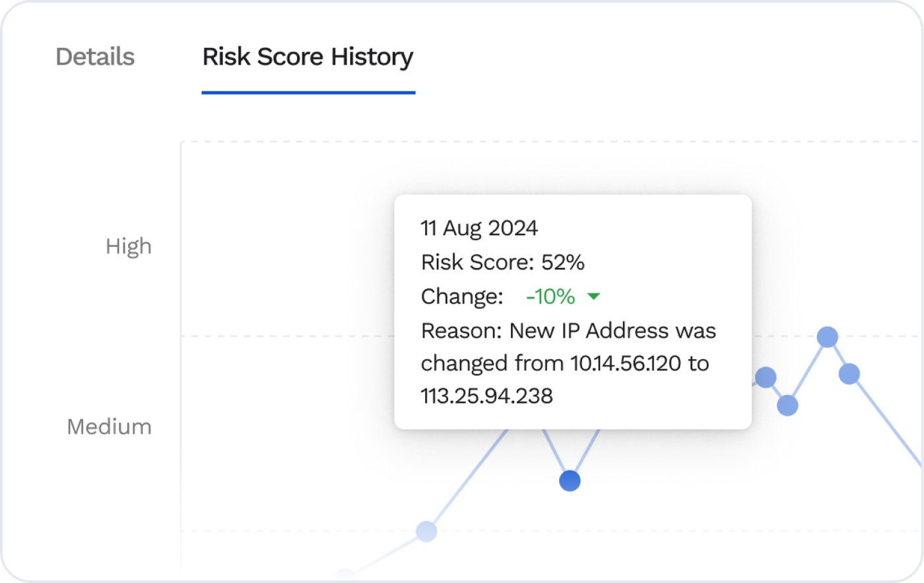Select the data point touching the tooltip's right edge
924x583 pixels.
pos(766,377)
